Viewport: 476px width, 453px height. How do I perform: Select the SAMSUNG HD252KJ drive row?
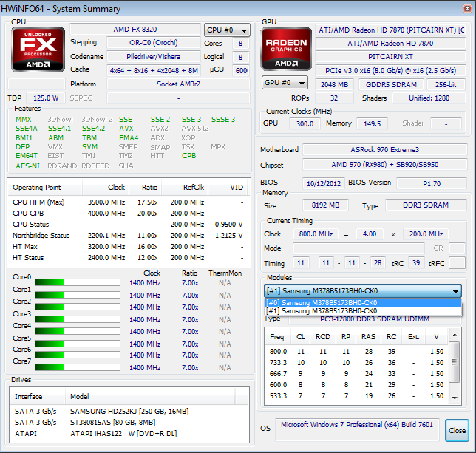point(129,412)
